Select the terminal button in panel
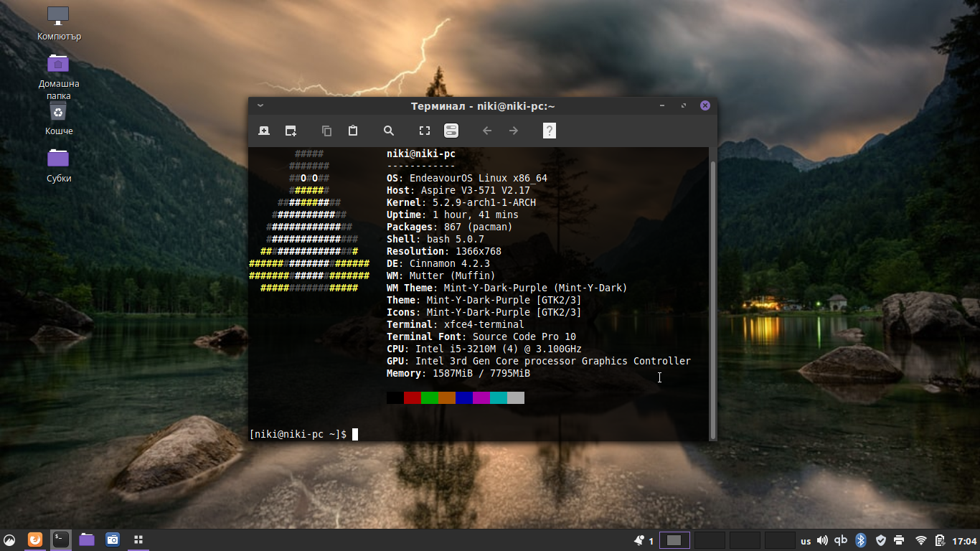The image size is (980, 551). 61,540
